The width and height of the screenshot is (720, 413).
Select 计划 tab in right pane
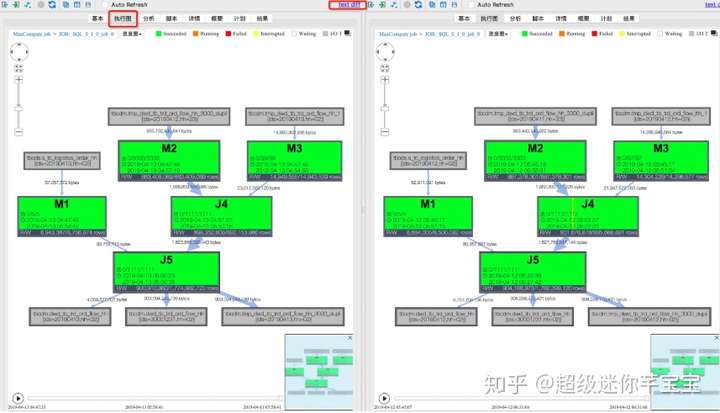[606, 18]
